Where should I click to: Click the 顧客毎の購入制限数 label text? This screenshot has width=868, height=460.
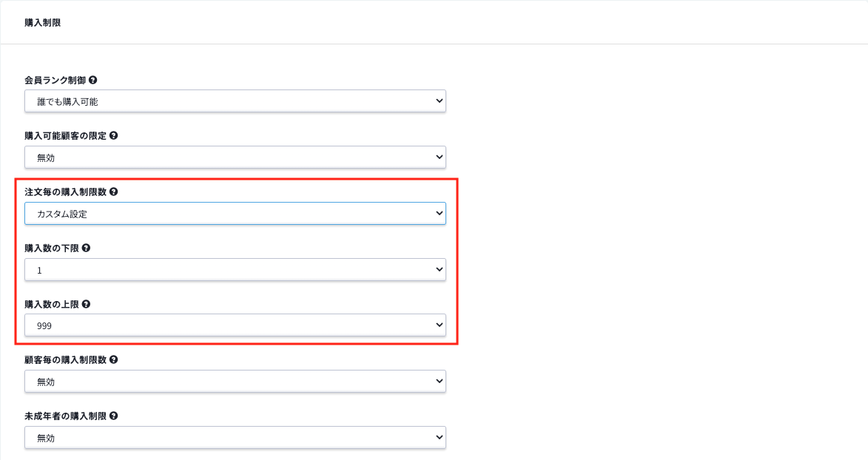tap(65, 360)
